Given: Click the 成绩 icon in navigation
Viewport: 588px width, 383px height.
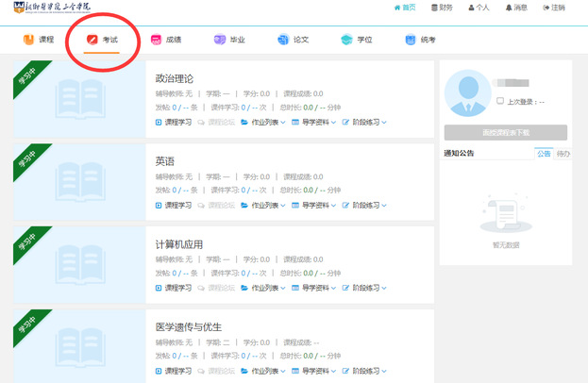Looking at the screenshot, I should click(156, 40).
